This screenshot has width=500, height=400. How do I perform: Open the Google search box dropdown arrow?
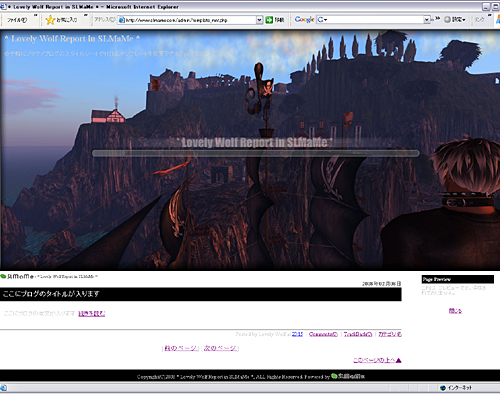(426, 20)
